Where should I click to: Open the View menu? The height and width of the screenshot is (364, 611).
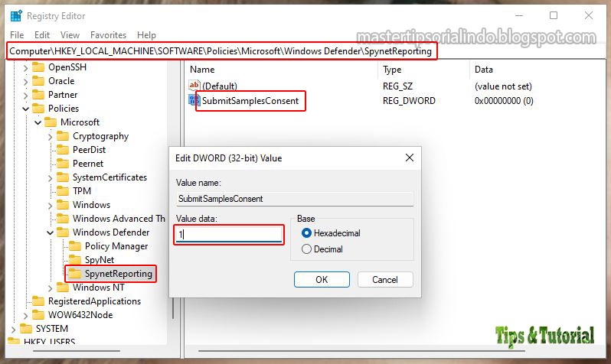pyautogui.click(x=70, y=35)
